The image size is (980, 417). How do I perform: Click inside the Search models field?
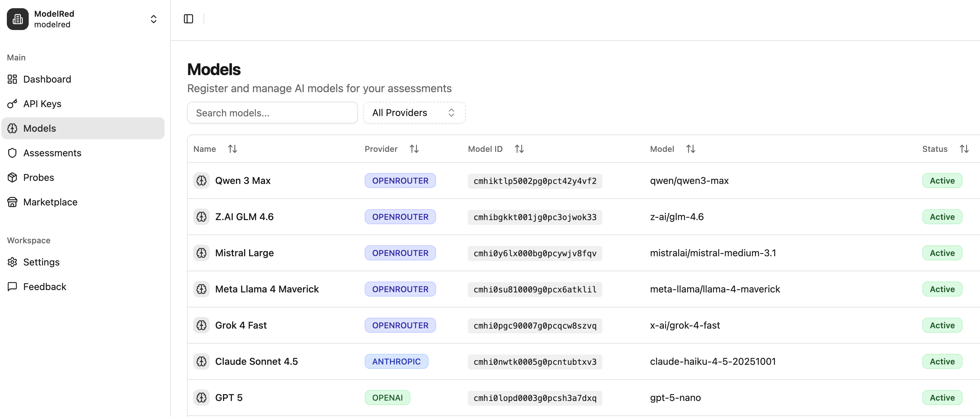pyautogui.click(x=272, y=113)
